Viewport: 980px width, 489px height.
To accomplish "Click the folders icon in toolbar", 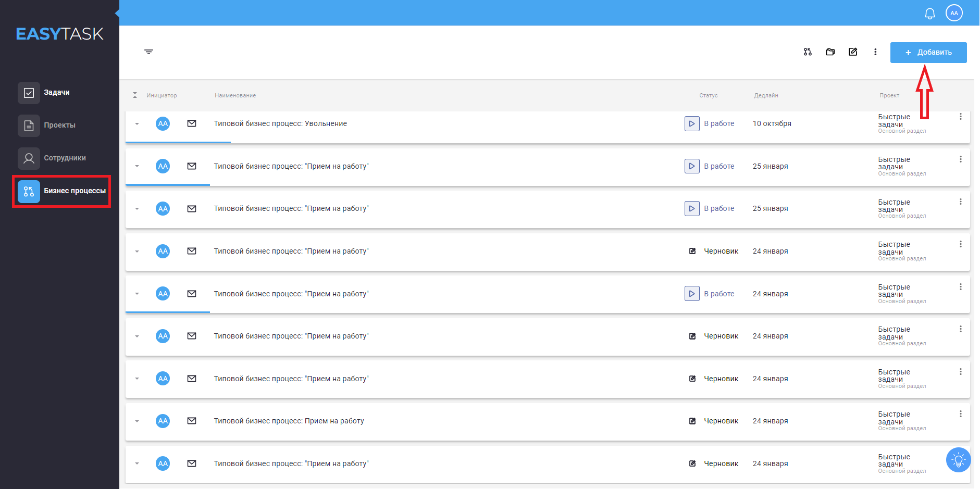I will [830, 52].
